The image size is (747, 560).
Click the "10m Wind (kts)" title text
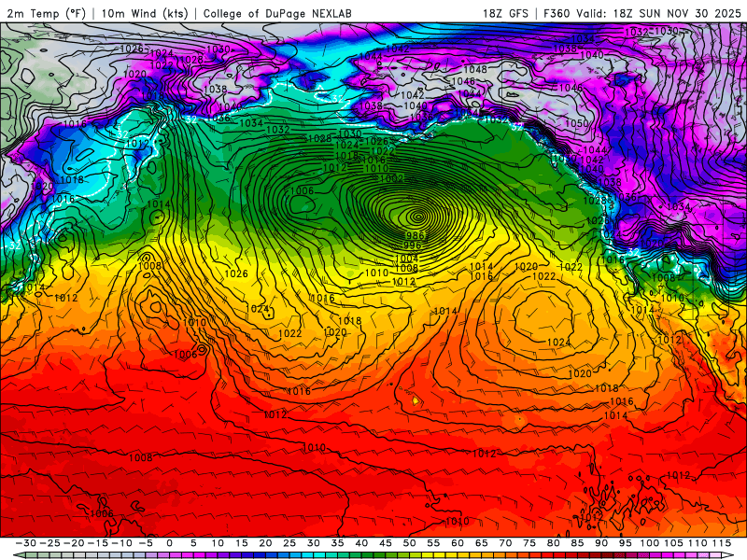(145, 13)
